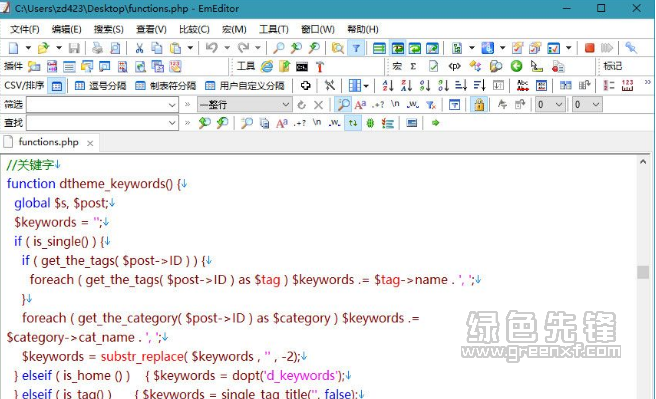Toggle escape sequence \n in filter toolbar

[395, 104]
